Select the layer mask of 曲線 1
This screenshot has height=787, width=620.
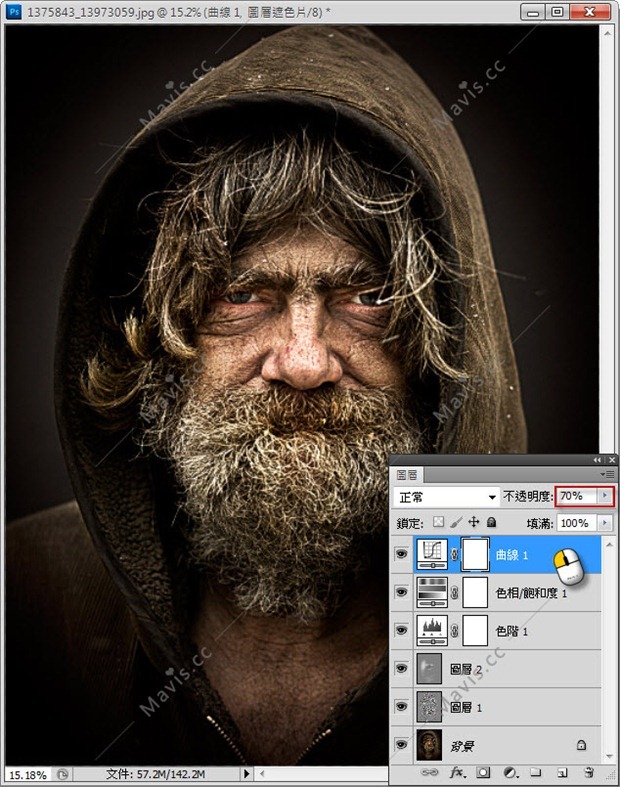click(x=475, y=555)
